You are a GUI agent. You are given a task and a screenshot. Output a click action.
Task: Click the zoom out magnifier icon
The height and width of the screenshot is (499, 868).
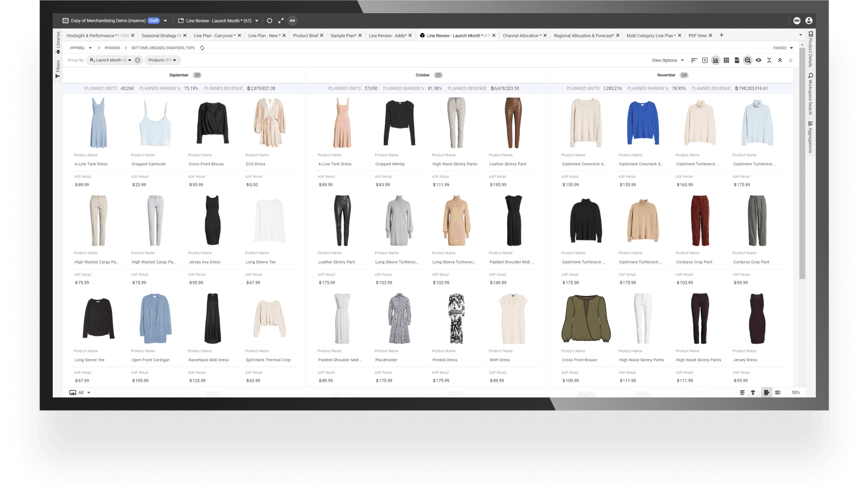coord(748,60)
